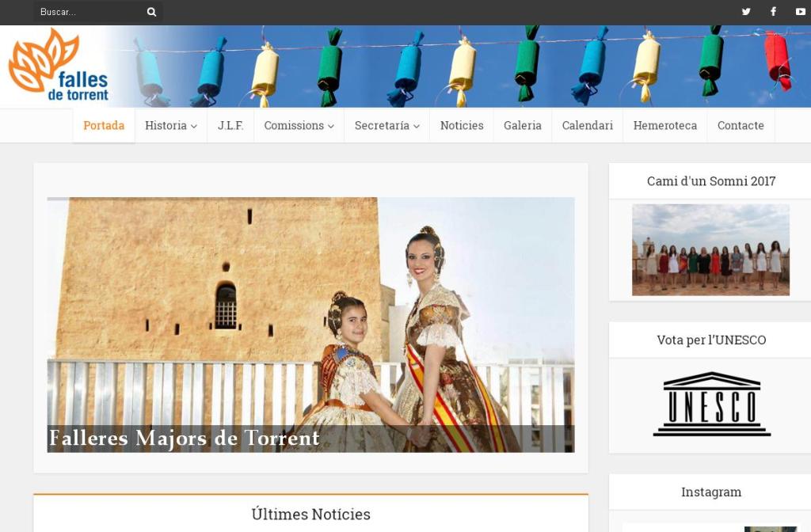
Task: Open the YouTube channel icon
Action: pos(800,12)
